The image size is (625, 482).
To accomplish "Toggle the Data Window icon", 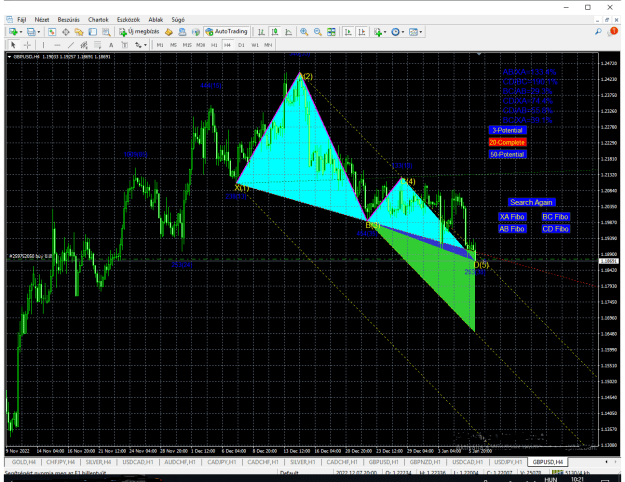I will tap(65, 32).
